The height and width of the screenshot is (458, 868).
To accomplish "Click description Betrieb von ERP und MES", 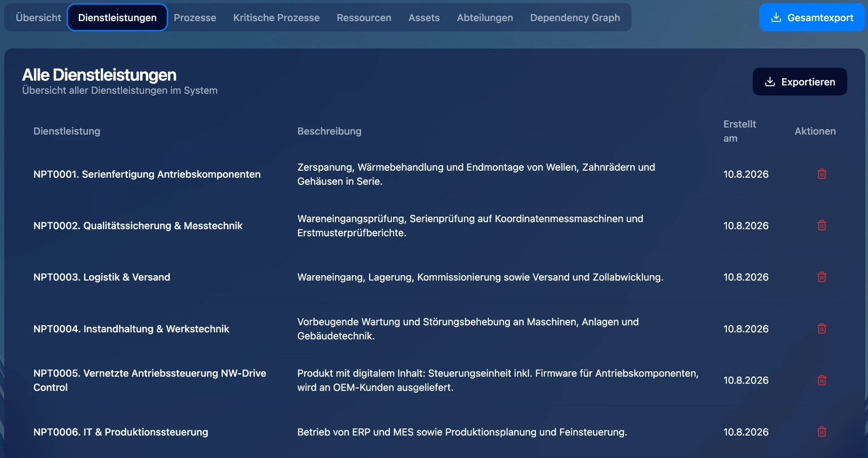I will 462,432.
